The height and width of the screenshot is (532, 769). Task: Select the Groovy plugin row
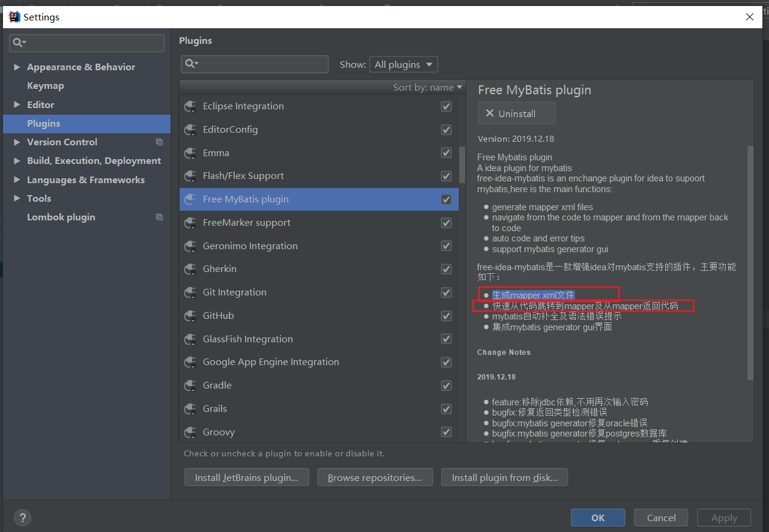click(x=319, y=432)
